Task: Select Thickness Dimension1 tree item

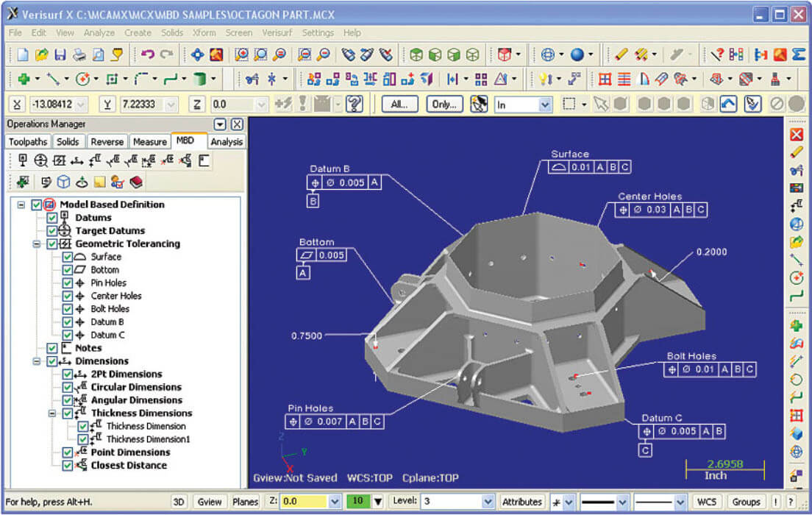Action: (x=149, y=439)
